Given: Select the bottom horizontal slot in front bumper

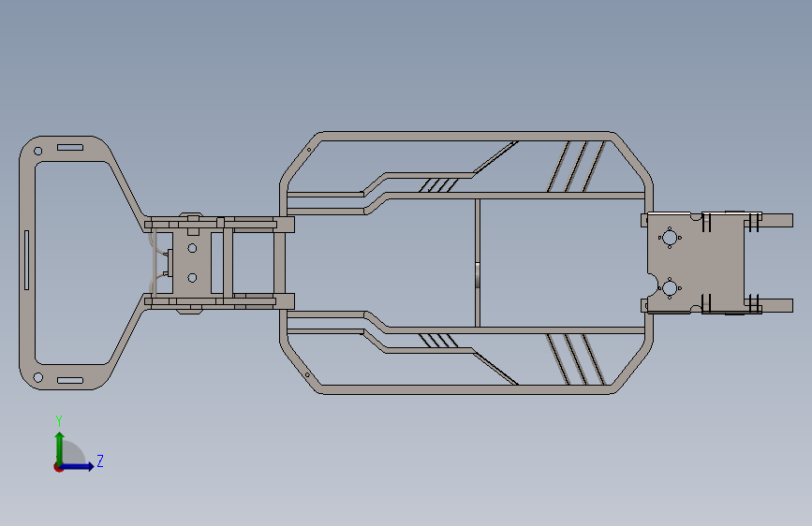Looking at the screenshot, I should click(x=70, y=381).
